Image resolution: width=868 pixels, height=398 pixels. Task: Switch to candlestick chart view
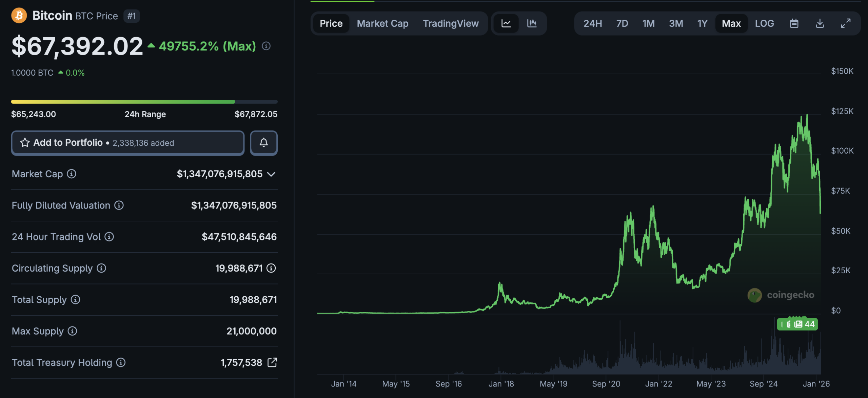click(532, 23)
